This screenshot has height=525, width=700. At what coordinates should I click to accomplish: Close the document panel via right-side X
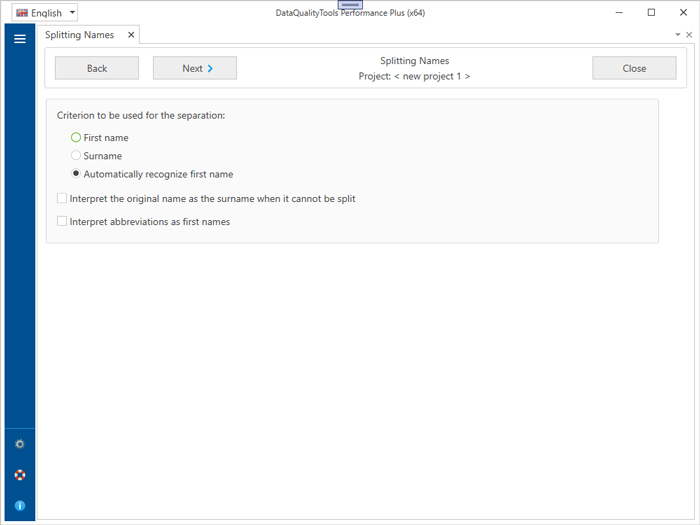pos(689,35)
